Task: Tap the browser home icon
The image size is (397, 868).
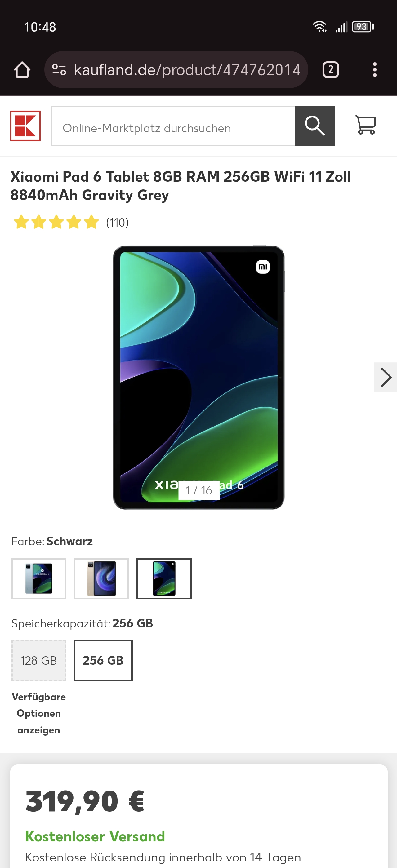Action: click(x=22, y=70)
